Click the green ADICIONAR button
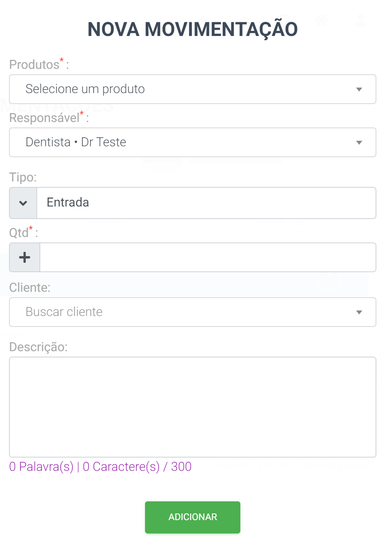 coord(193,517)
